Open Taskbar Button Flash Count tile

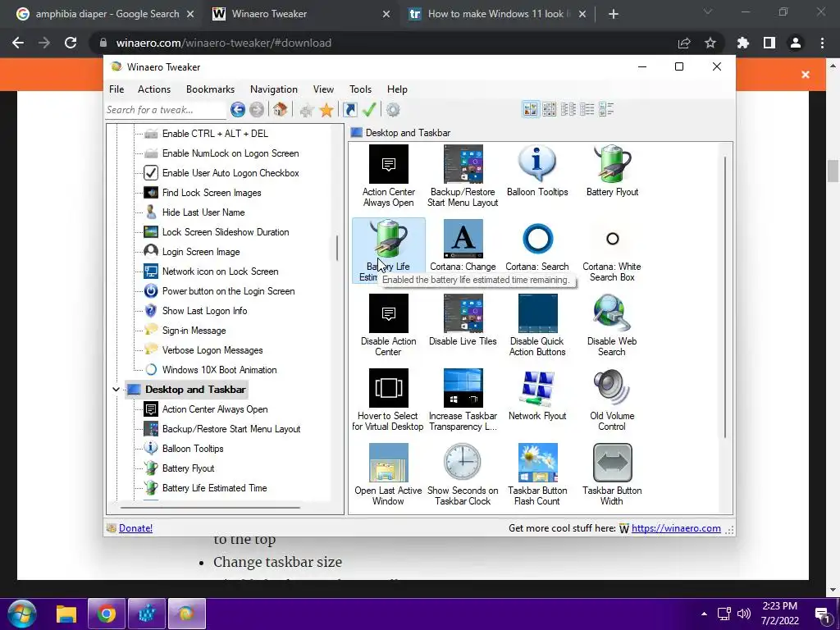pyautogui.click(x=537, y=475)
